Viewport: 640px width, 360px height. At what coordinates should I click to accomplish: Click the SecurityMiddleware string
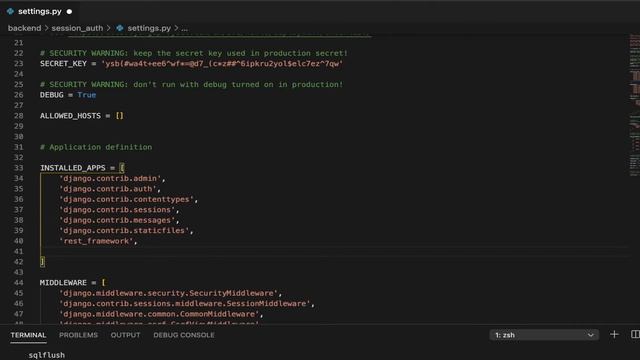coord(169,293)
